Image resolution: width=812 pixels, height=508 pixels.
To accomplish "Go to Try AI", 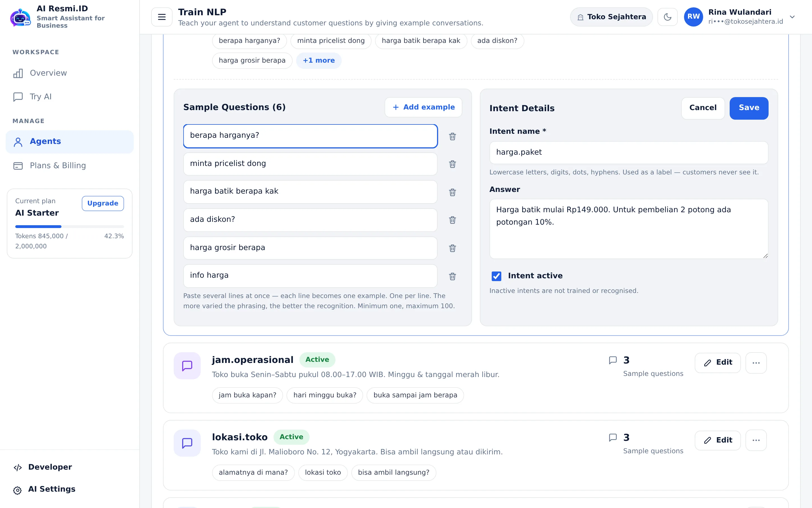I will [69, 97].
